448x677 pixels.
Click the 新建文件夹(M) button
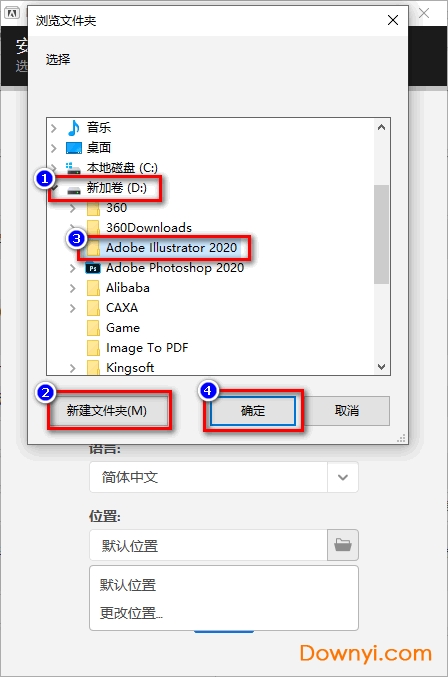coord(107,411)
